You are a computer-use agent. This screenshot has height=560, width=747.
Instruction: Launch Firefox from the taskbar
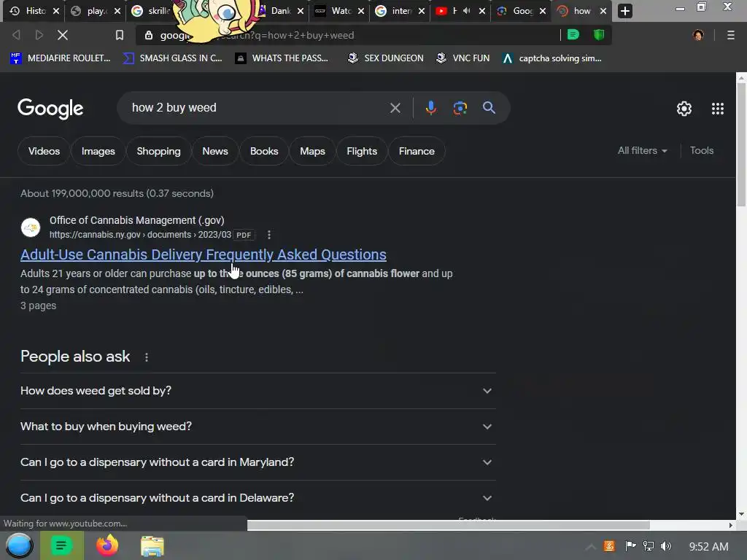coord(107,545)
